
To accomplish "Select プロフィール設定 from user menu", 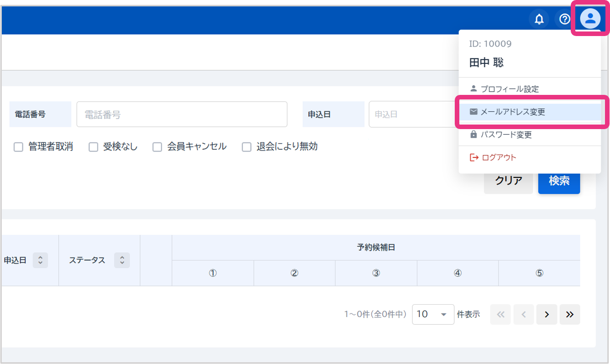I will point(509,89).
